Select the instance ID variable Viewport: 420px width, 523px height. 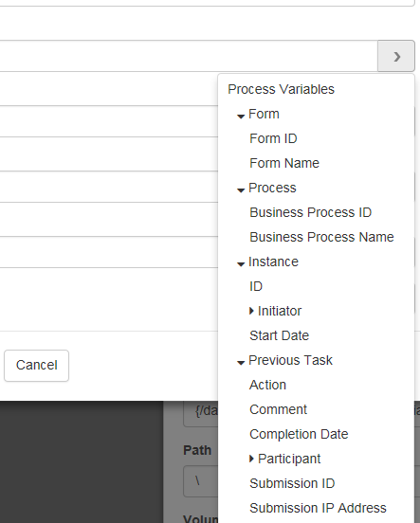[256, 286]
